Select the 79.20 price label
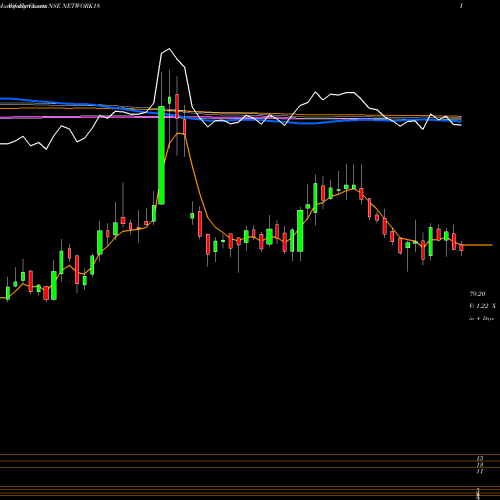 [x=477, y=294]
